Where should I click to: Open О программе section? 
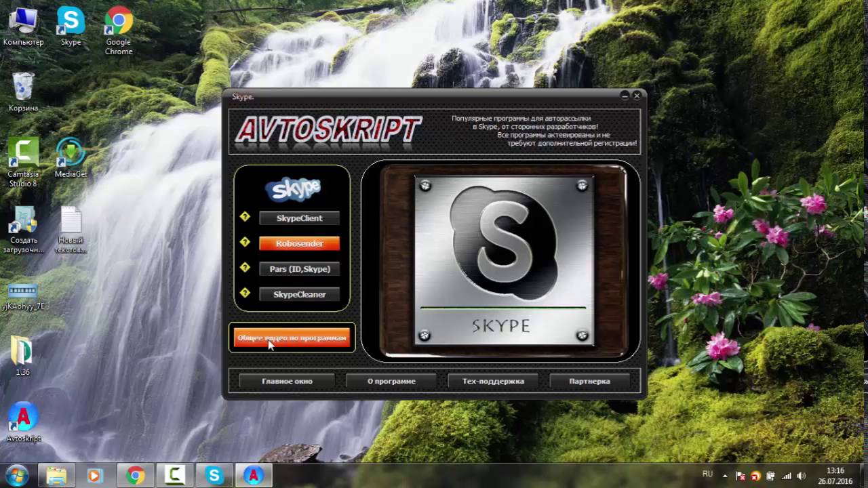(x=391, y=381)
